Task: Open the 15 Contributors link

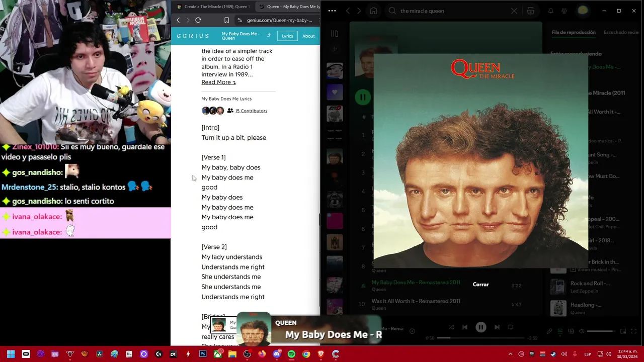Action: 251,111
